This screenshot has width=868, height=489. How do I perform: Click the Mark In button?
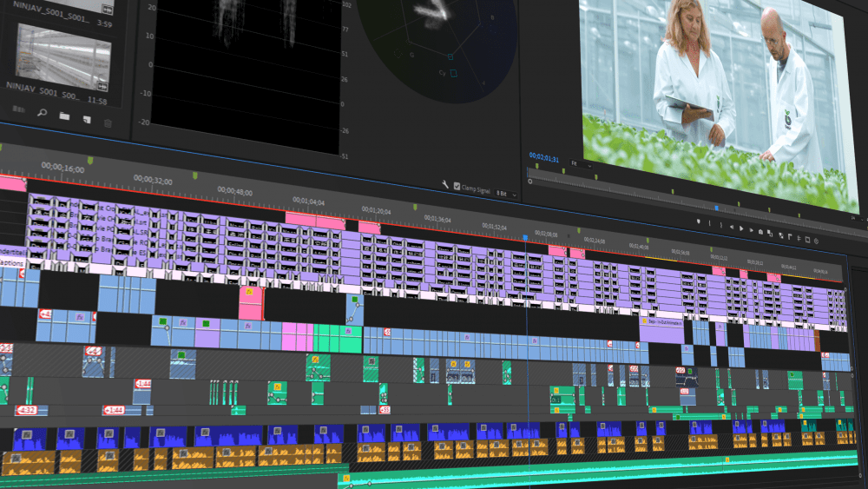(710, 223)
